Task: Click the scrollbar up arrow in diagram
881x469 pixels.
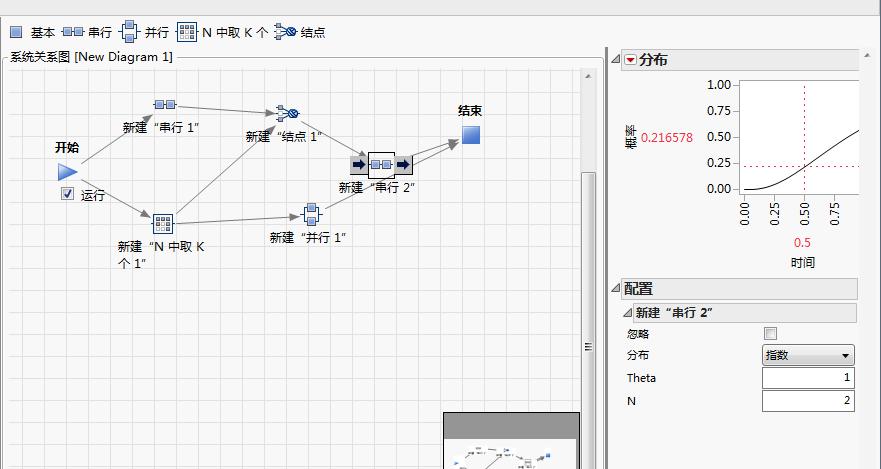Action: [x=588, y=76]
